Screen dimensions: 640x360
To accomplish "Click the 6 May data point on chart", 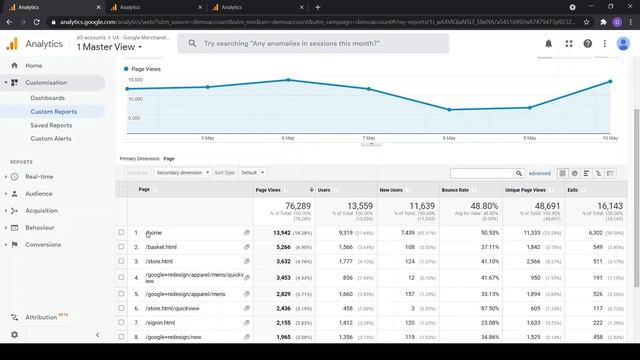I will coord(288,80).
